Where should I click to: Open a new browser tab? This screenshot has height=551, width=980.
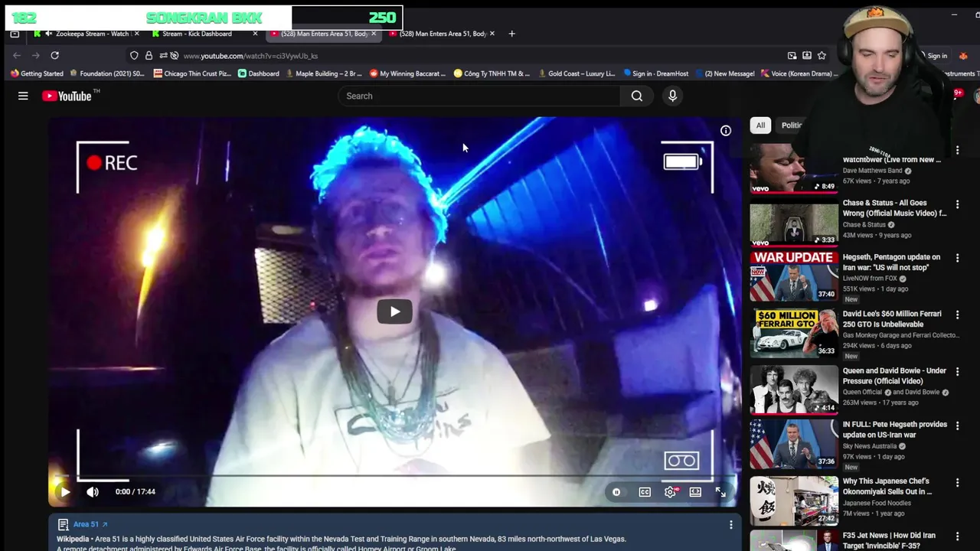coord(511,34)
